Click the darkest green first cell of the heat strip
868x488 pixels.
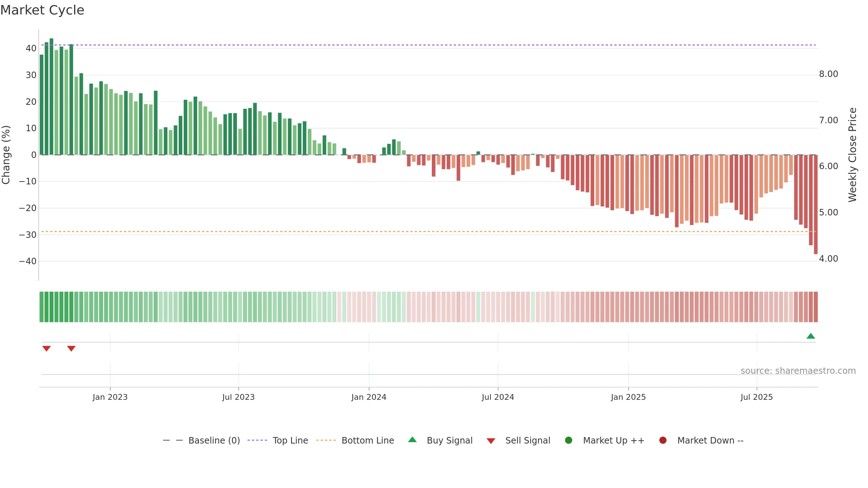click(42, 307)
